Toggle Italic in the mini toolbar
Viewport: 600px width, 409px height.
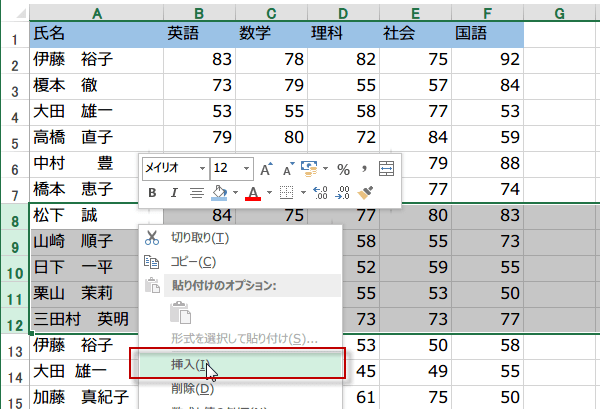(x=174, y=192)
